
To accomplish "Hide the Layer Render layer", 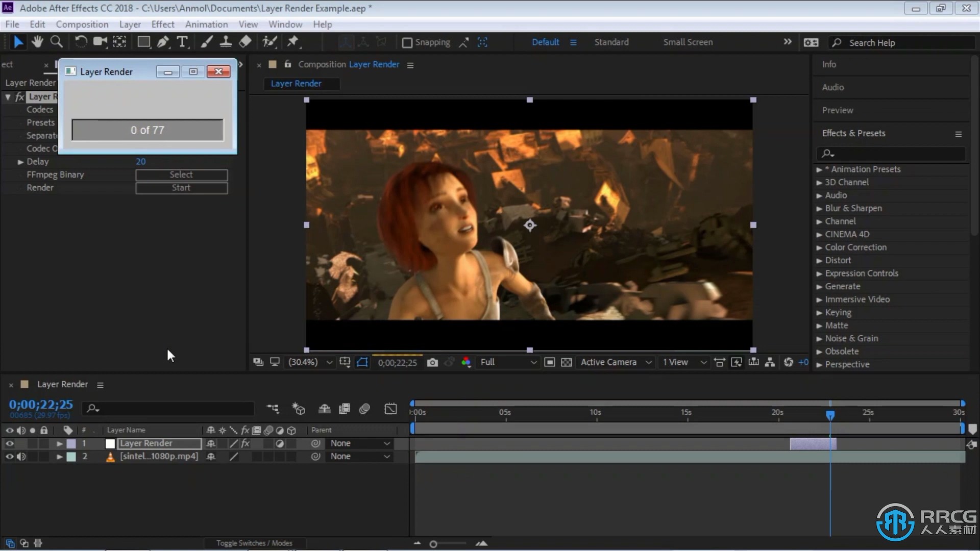I will (x=9, y=443).
